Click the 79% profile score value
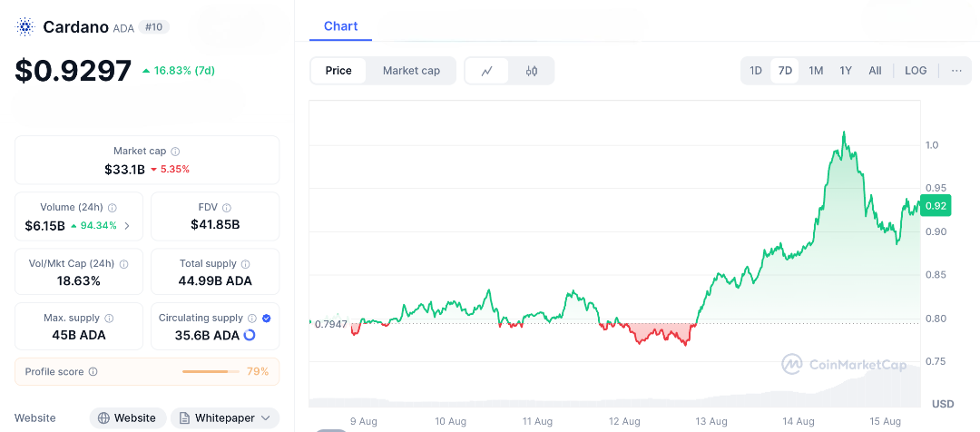 point(258,371)
